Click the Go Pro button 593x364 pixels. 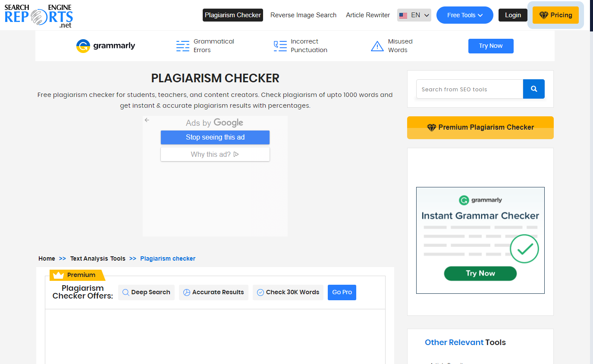(x=342, y=292)
